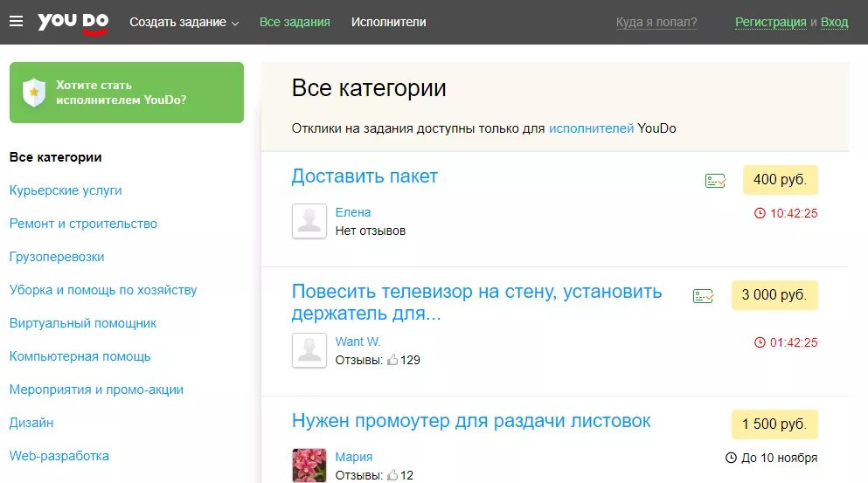Click the shield star icon in green banner
The height and width of the screenshot is (483, 868).
point(34,93)
